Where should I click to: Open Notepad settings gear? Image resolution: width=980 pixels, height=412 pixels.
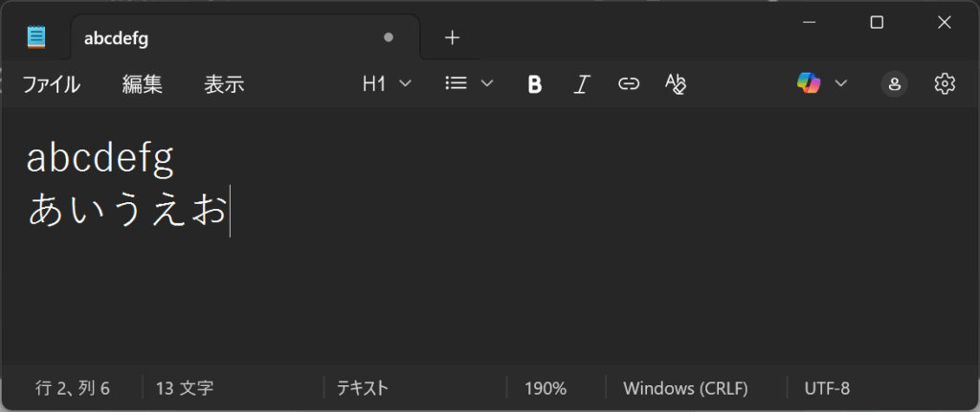point(945,84)
